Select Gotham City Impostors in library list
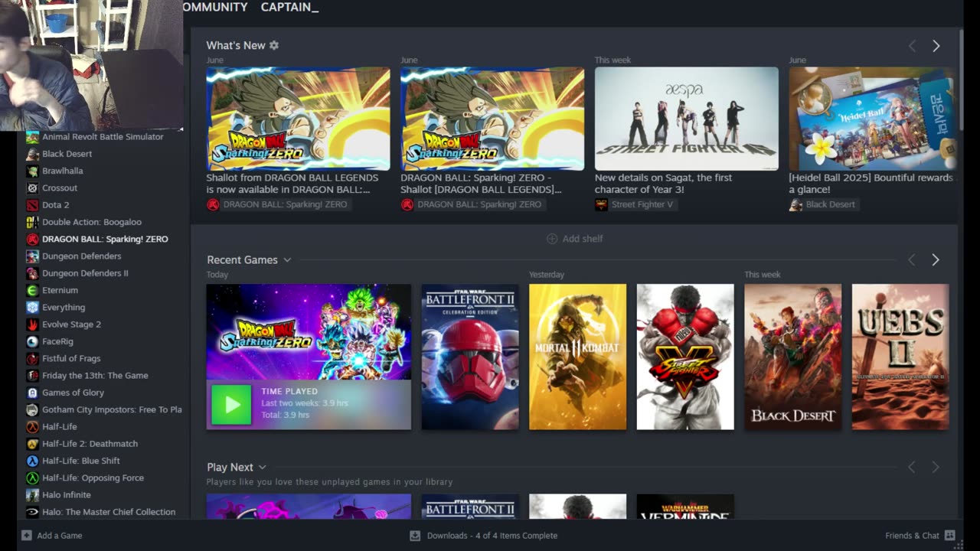The height and width of the screenshot is (551, 980). pyautogui.click(x=112, y=409)
